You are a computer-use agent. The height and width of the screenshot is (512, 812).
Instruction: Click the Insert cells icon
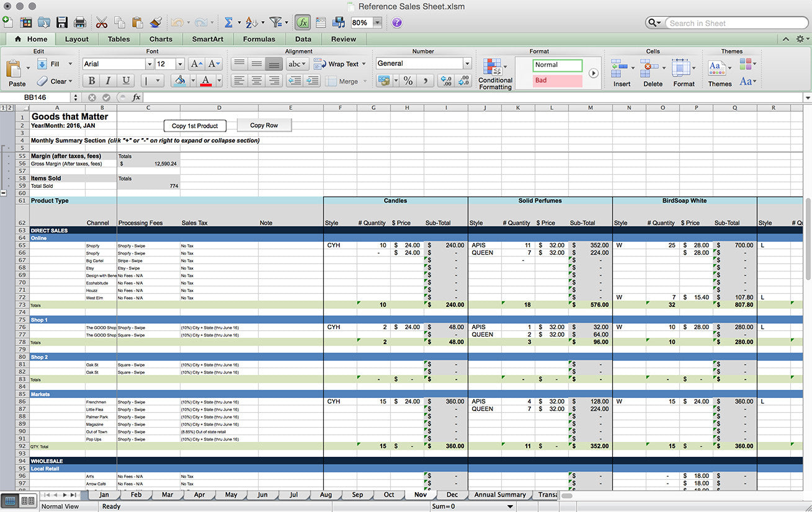(x=619, y=67)
